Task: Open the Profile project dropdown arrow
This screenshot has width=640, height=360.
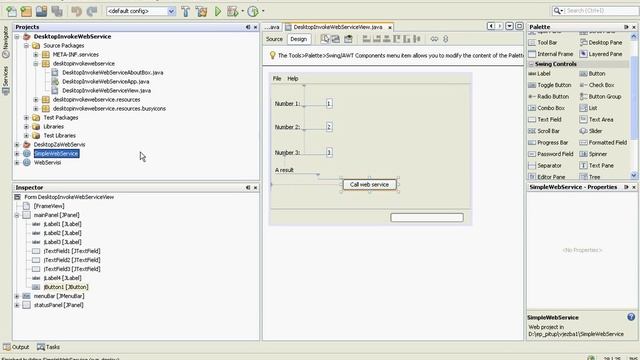Action: (263, 11)
